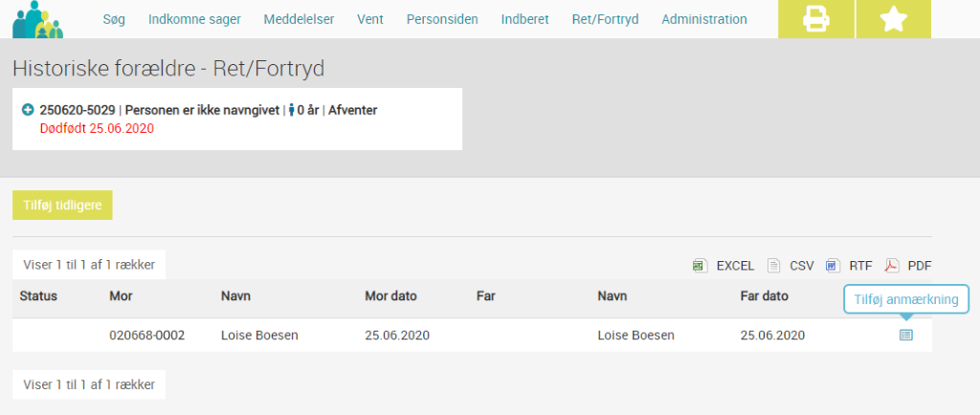980x415 pixels.
Task: Click the Tilføj anmærkning tooltip
Action: point(906,299)
